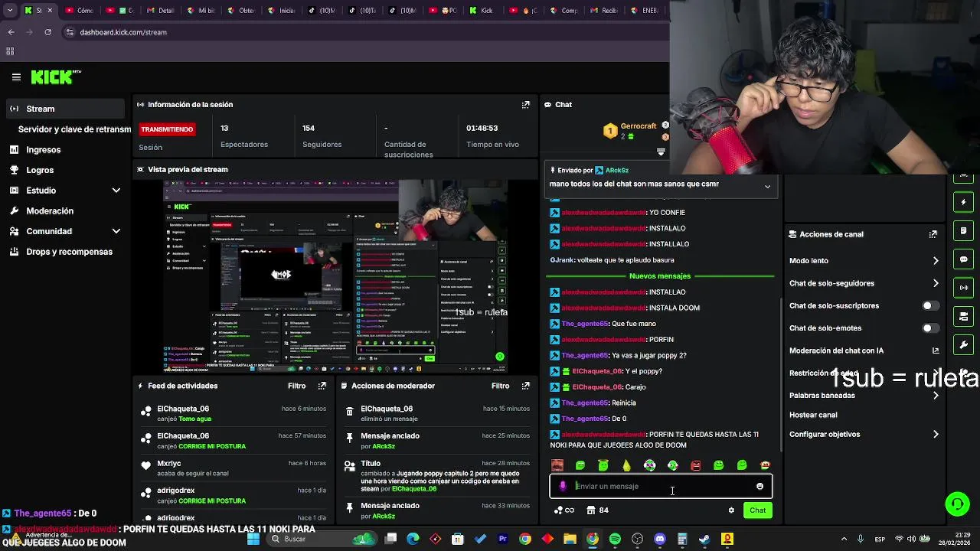Open Configurar objetivos arrow
The image size is (980, 551).
point(936,435)
